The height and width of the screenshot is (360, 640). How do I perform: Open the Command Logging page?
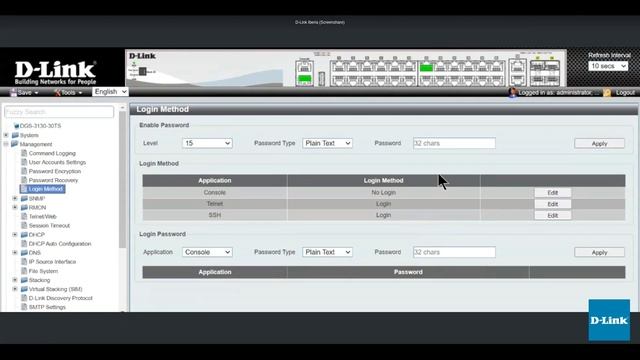(52, 153)
